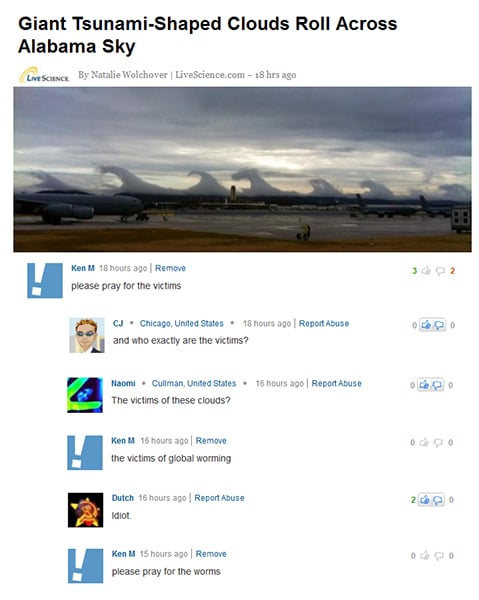Thumbs down Ken M's first comment
The image size is (479, 600).
(x=440, y=271)
